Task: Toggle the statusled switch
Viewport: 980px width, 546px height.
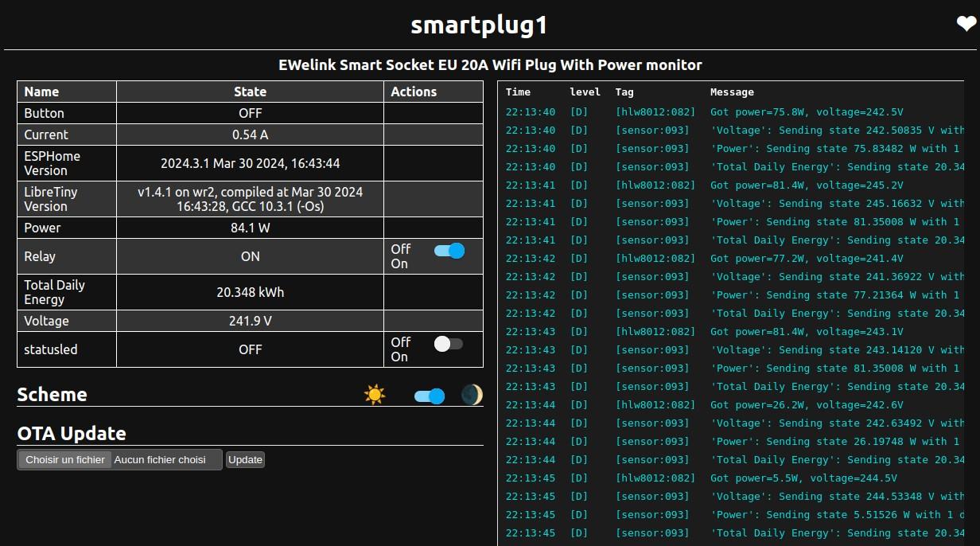Action: tap(449, 344)
